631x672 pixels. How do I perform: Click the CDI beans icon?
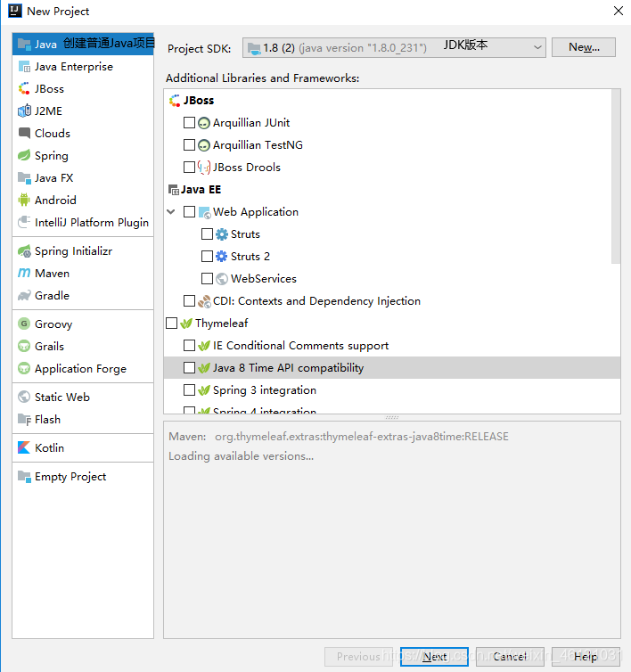[204, 301]
